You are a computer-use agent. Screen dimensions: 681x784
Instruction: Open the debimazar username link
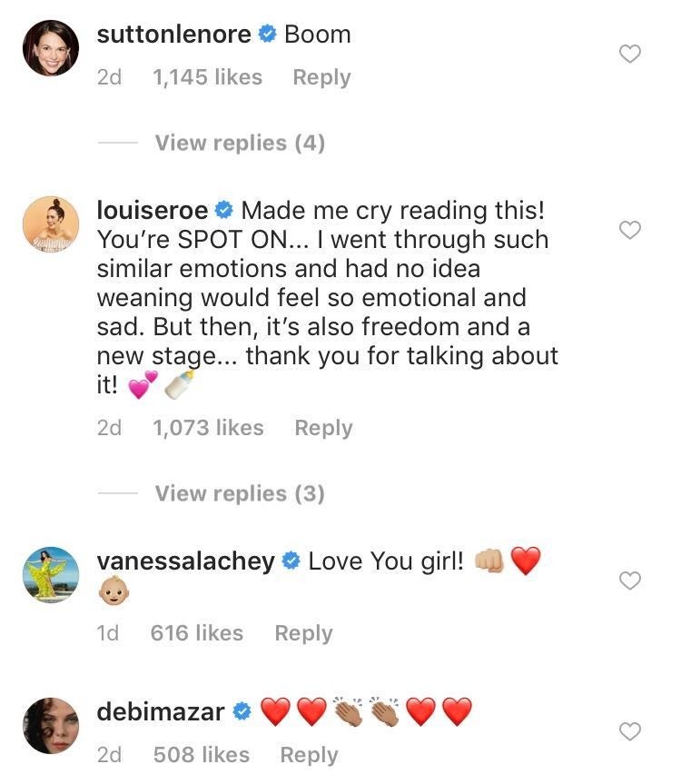(161, 712)
